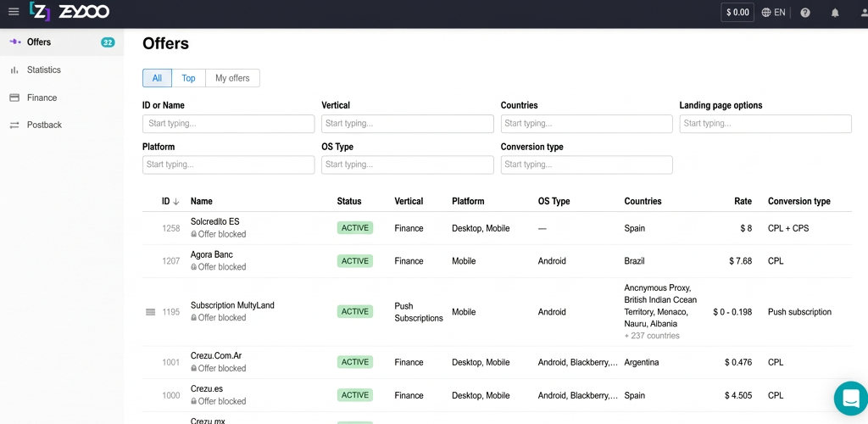Focus the ID or Name filter field

pyautogui.click(x=229, y=124)
